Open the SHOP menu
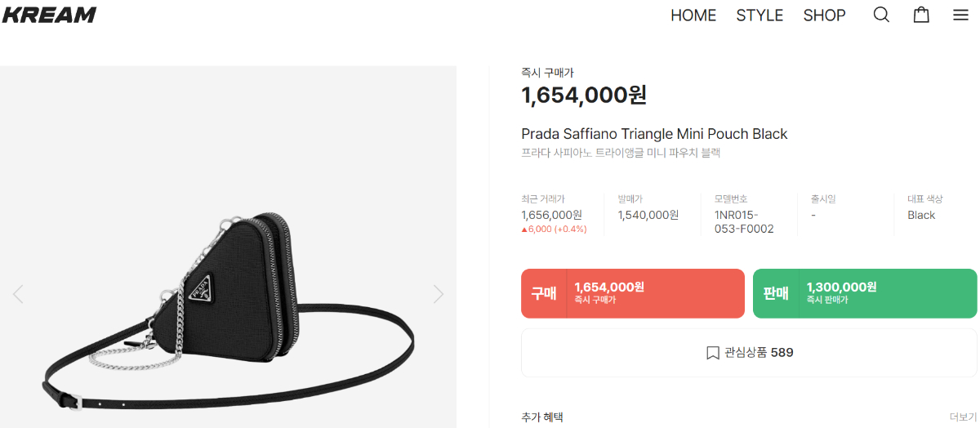Screen dimensions: 980x428 tap(824, 16)
